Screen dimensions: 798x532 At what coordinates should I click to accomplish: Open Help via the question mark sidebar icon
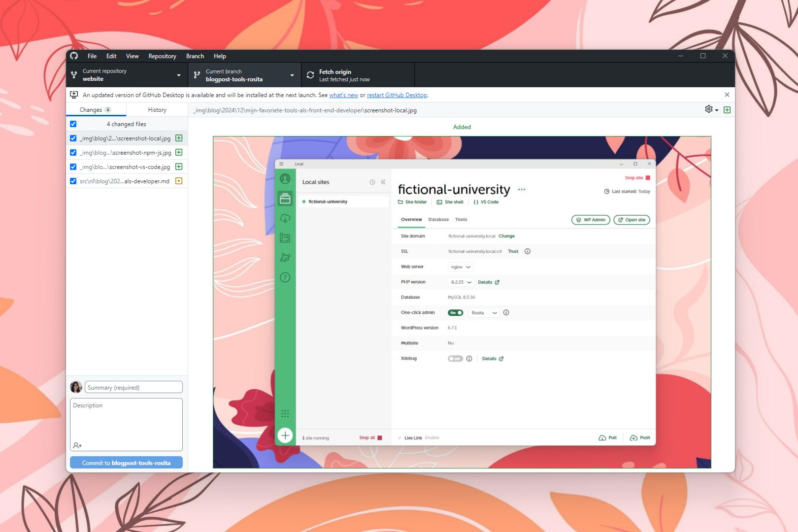click(x=285, y=277)
